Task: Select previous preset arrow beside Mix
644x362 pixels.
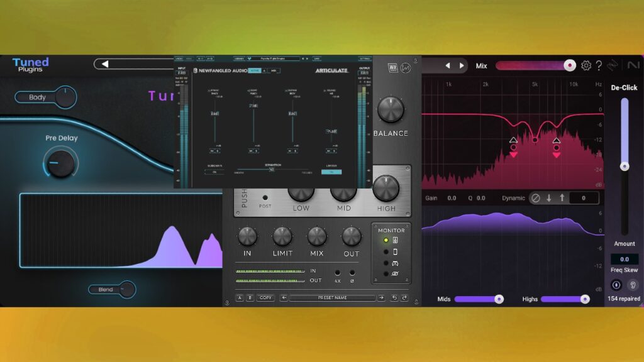Action: pos(448,65)
